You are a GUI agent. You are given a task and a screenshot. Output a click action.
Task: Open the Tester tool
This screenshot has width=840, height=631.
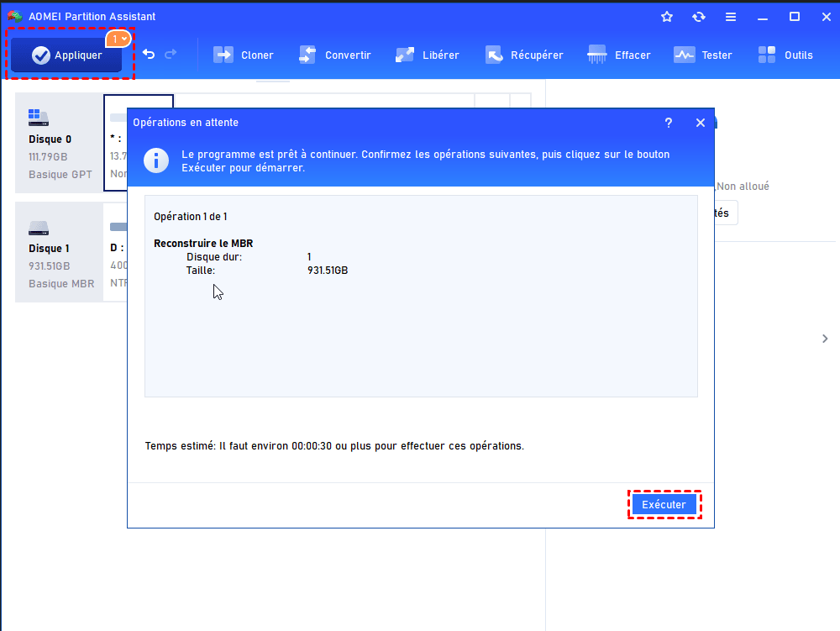[703, 55]
